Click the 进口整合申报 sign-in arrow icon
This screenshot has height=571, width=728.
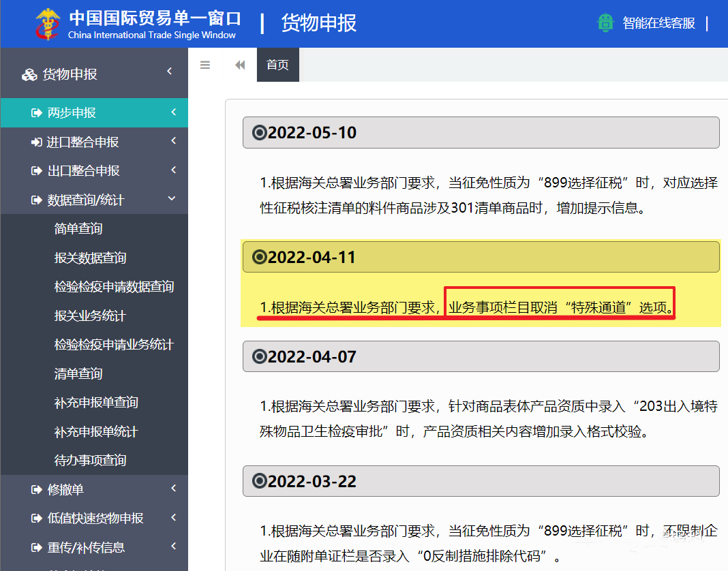pyautogui.click(x=36, y=142)
